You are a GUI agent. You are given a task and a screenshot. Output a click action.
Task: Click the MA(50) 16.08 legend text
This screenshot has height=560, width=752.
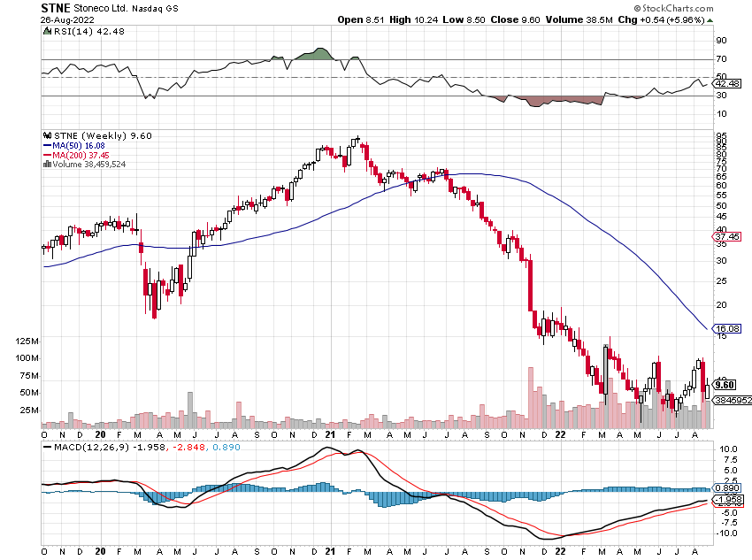click(x=79, y=146)
